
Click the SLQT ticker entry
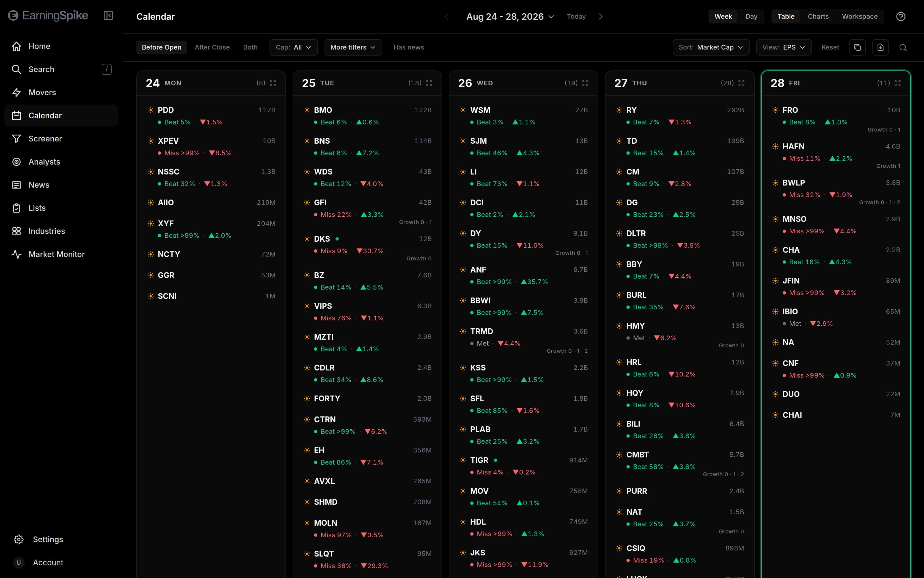pos(324,554)
